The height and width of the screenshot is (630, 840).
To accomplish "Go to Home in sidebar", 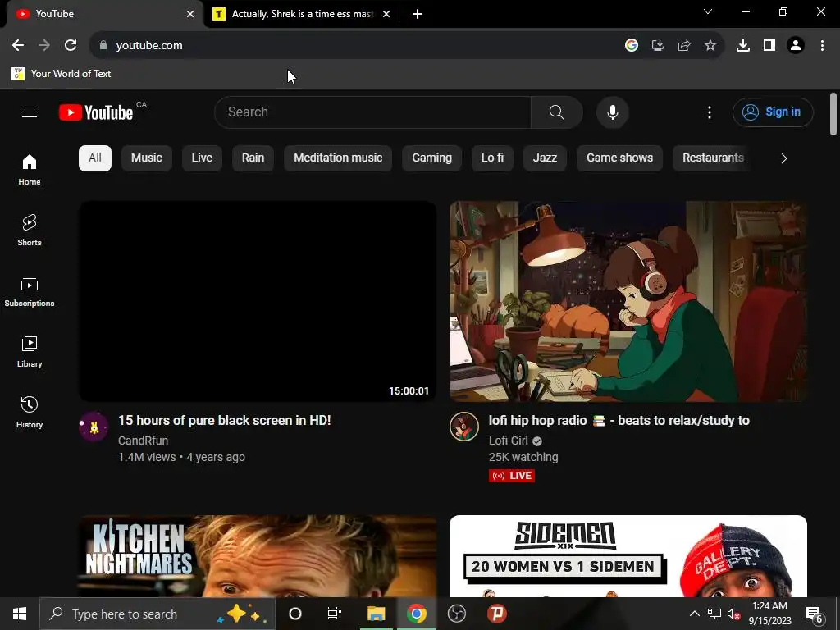I will [30, 169].
